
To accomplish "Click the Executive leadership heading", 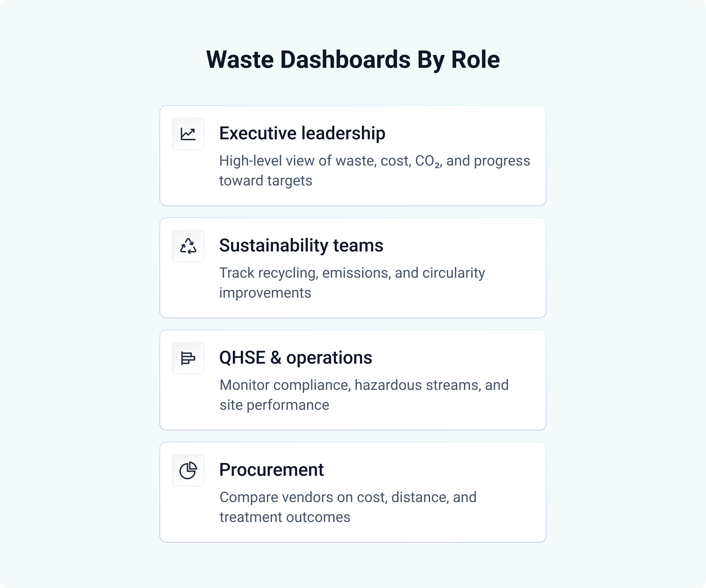I will pos(302,133).
